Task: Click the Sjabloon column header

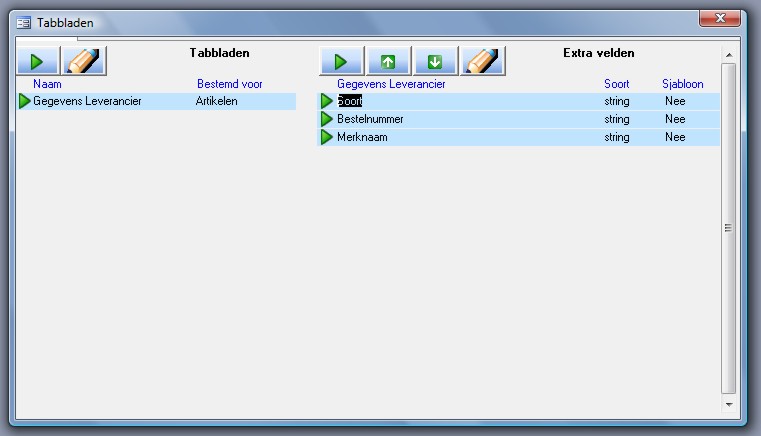Action: (682, 84)
